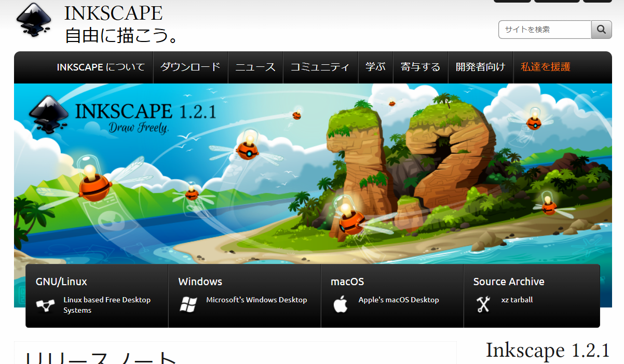Click the crossed tools Source Archive icon
Viewport: 624px width, 364px height.
tap(483, 305)
